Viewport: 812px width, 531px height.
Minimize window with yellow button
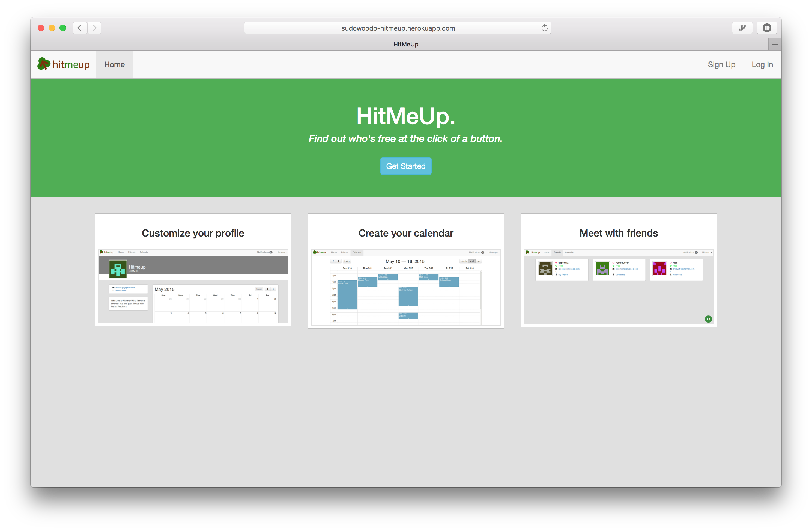tap(52, 28)
